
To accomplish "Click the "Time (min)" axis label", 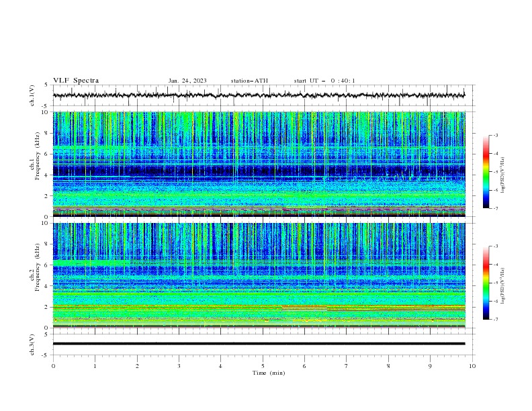I will coord(269,373).
